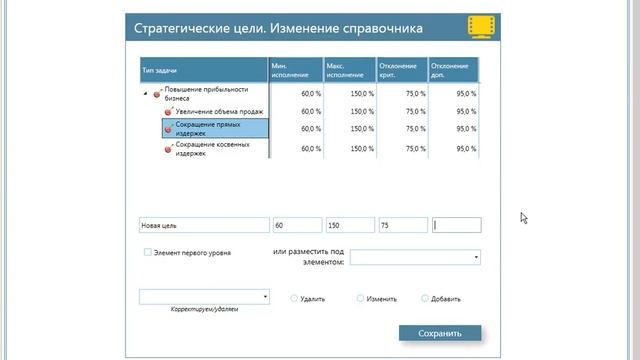Click the max field containing 150
The width and height of the screenshot is (640, 360).
(350, 225)
